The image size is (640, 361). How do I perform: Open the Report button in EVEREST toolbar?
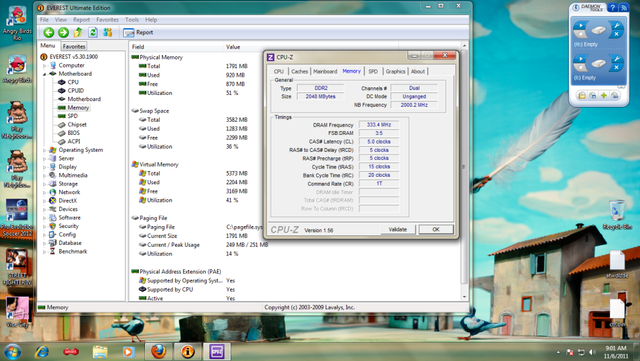(138, 32)
